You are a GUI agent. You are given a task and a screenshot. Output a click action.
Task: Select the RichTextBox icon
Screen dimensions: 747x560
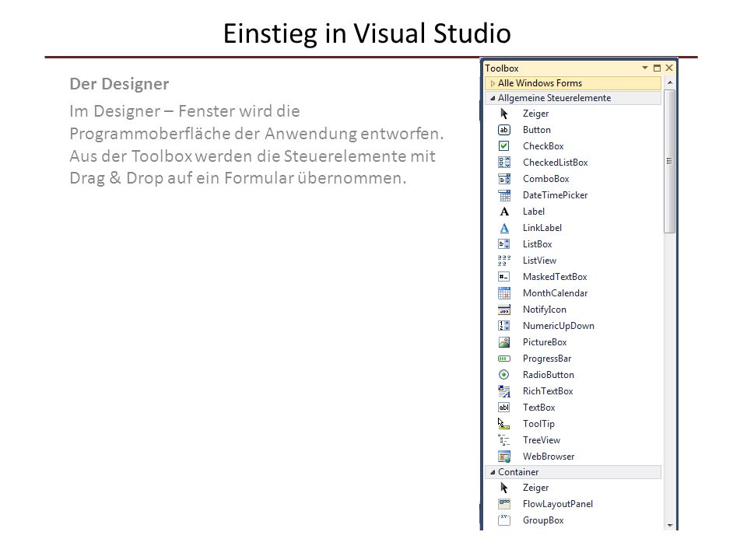(503, 391)
